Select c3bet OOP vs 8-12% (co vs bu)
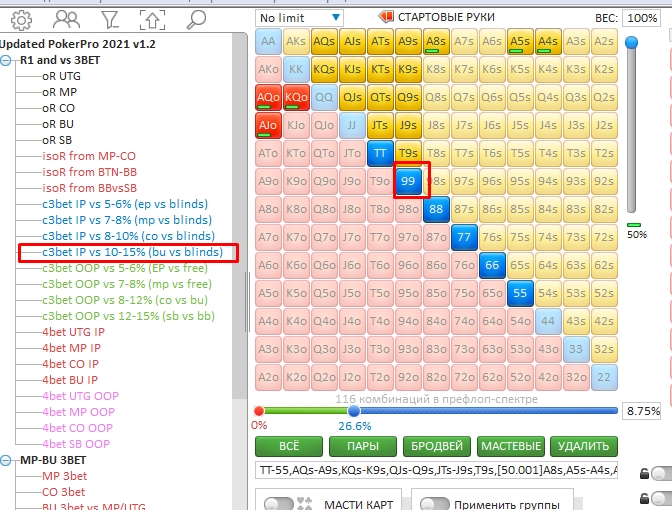The image size is (672, 510). (125, 300)
